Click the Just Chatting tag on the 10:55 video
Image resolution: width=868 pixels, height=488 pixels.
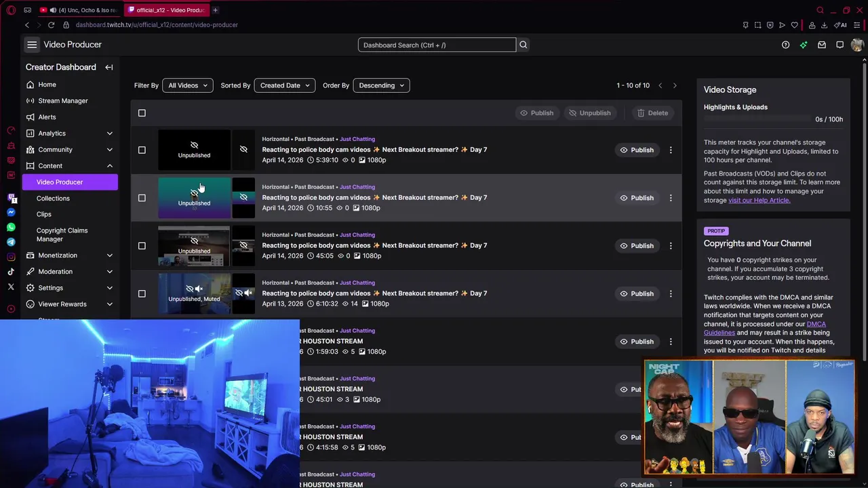(357, 187)
